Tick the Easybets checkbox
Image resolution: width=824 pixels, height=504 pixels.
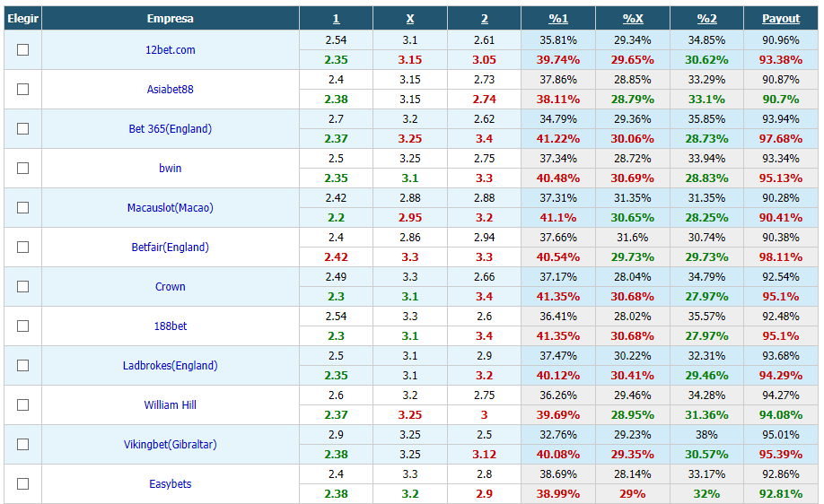click(x=22, y=484)
